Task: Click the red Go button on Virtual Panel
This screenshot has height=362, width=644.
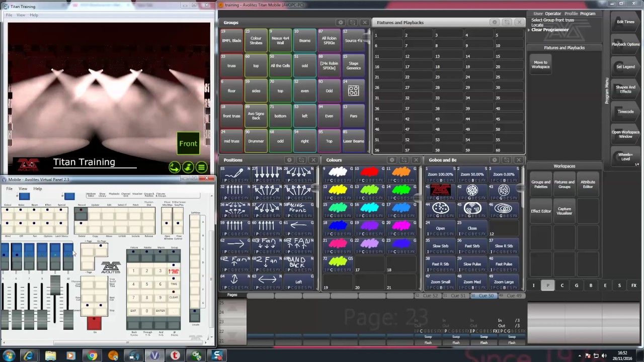Action: point(94,323)
